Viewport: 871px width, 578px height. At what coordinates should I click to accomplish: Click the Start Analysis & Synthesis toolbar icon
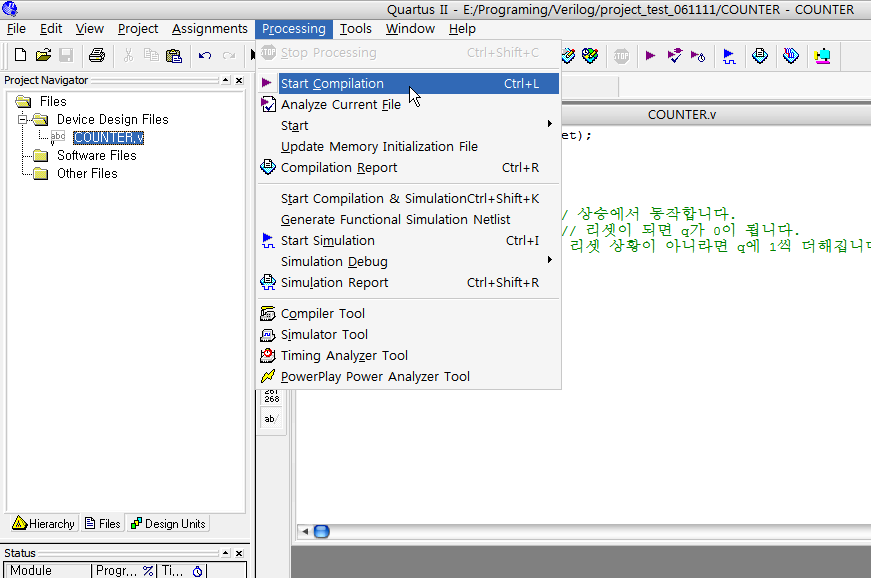tap(674, 56)
